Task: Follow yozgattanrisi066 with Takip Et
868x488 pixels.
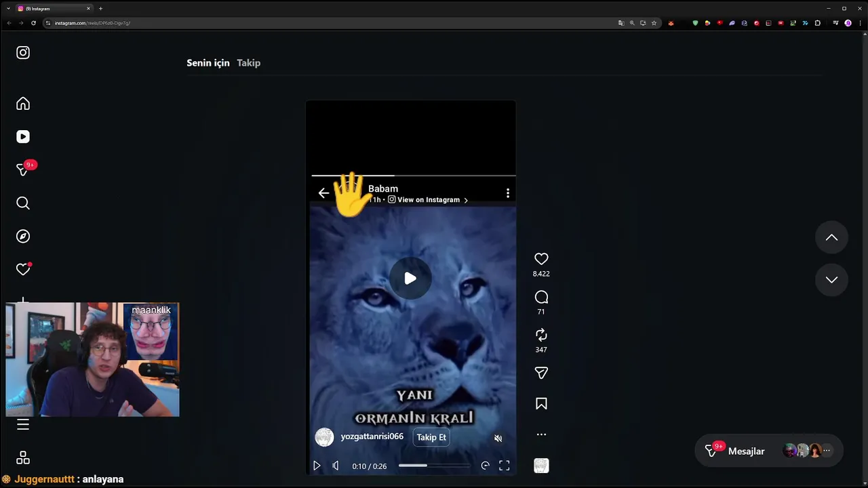Action: pyautogui.click(x=431, y=437)
